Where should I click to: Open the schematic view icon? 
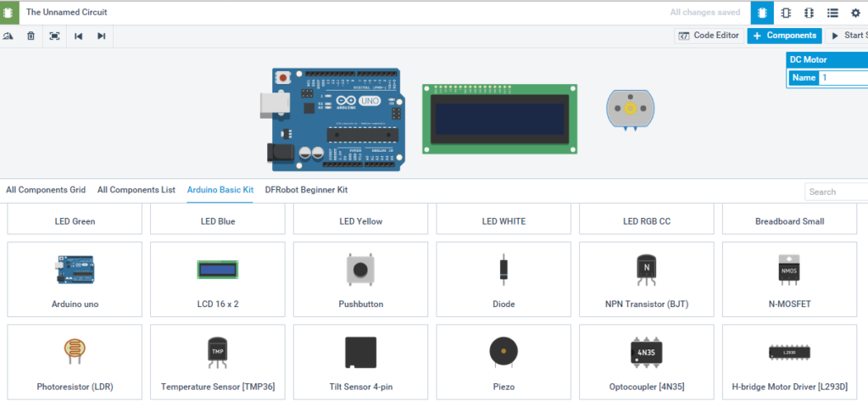tap(786, 13)
